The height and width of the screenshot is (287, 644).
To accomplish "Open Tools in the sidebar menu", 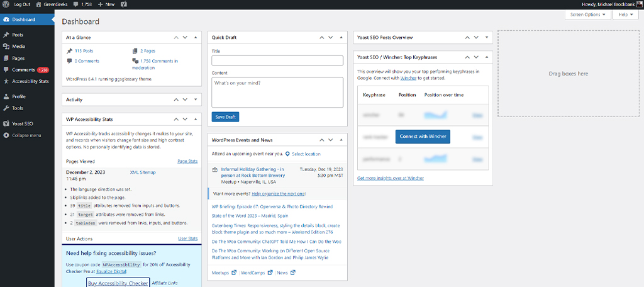I will click(x=27, y=108).
